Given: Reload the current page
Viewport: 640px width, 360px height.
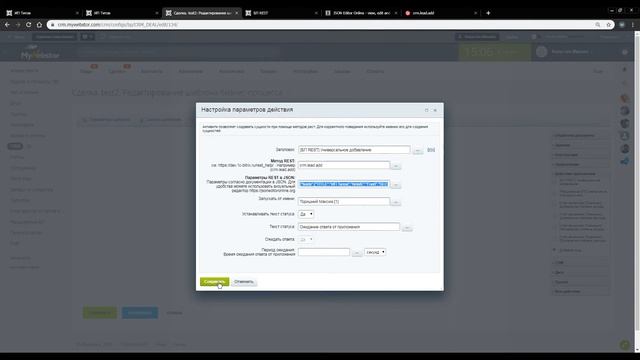Looking at the screenshot, I should (29, 25).
